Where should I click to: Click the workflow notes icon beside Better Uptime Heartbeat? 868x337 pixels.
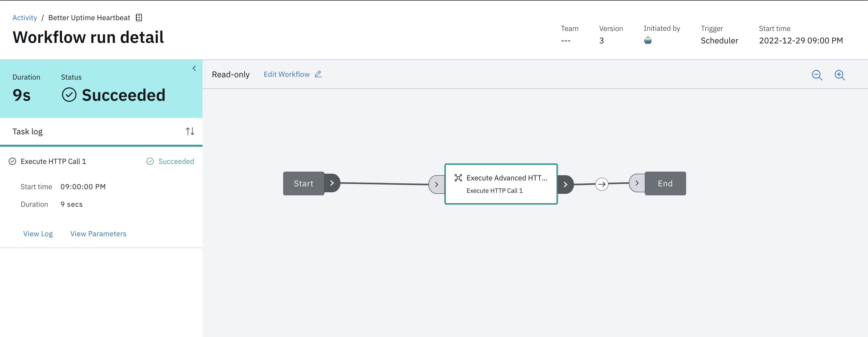pyautogui.click(x=139, y=18)
